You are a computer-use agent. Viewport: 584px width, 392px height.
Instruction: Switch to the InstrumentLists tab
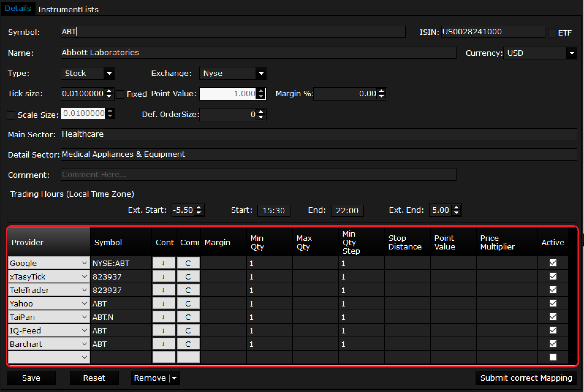(x=68, y=10)
